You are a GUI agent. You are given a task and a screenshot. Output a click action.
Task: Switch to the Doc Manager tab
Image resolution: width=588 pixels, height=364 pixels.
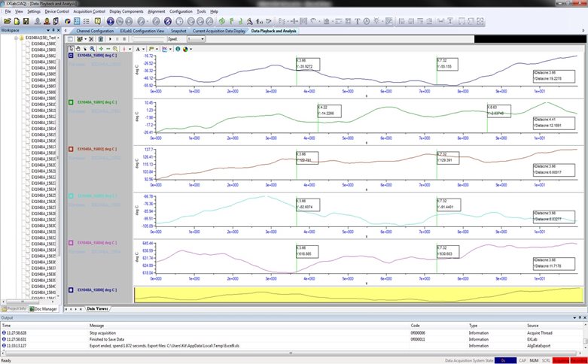44,308
